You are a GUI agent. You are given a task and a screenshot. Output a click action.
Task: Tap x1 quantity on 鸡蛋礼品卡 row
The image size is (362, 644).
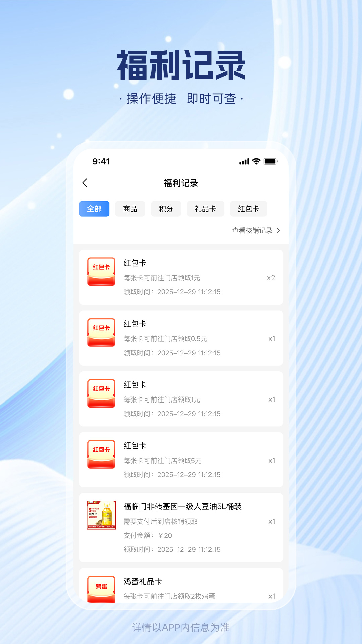271,596
